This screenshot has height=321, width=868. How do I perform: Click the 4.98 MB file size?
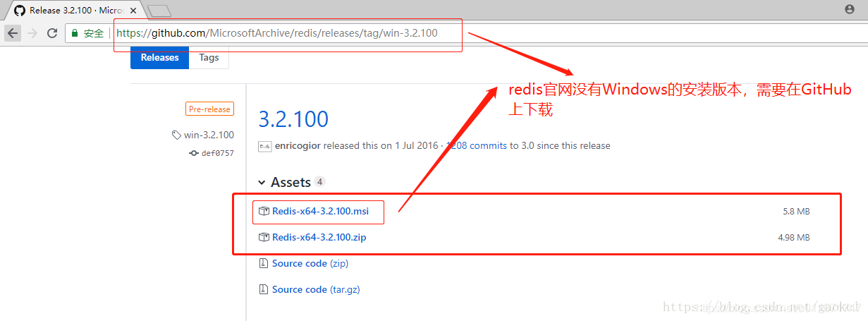(794, 238)
